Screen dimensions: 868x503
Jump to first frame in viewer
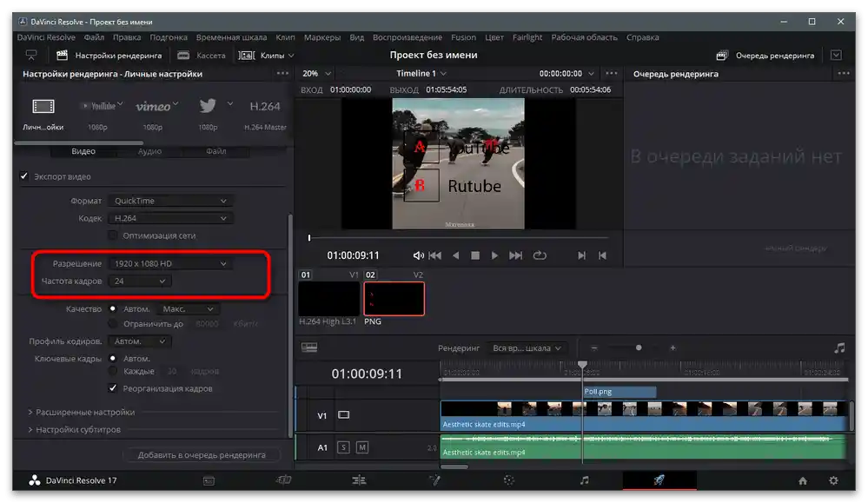(x=435, y=255)
